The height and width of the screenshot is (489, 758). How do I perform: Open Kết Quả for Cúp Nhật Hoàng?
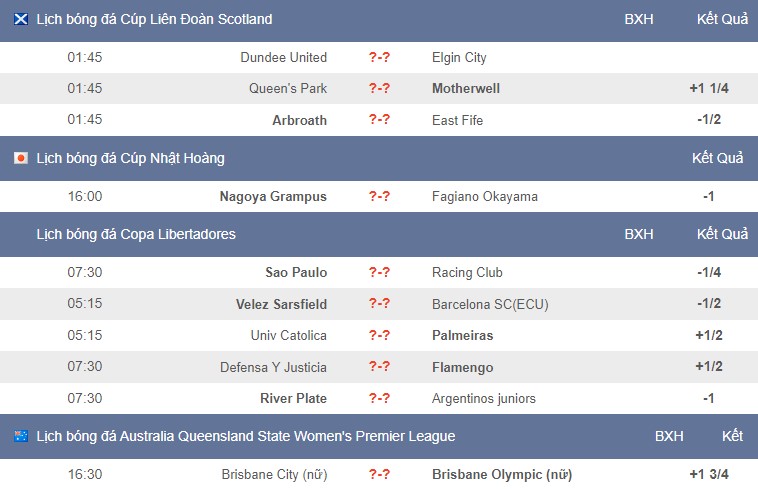pyautogui.click(x=717, y=158)
